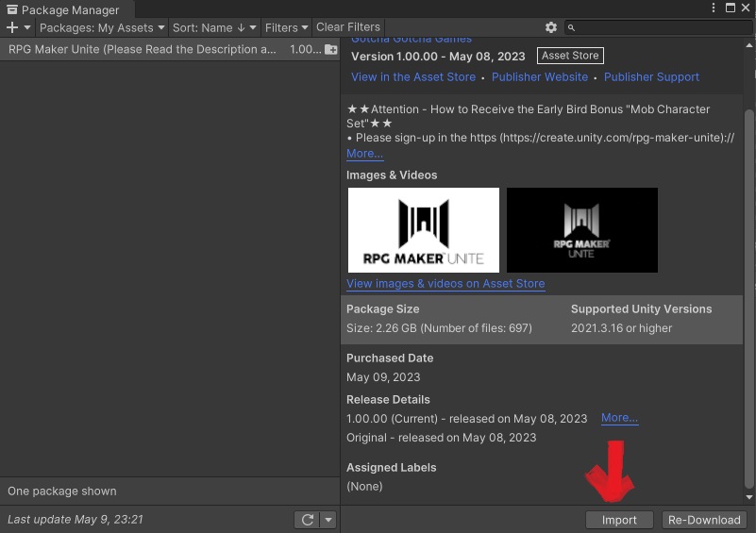The height and width of the screenshot is (533, 756).
Task: Click the plus add package icon
Action: (12, 27)
